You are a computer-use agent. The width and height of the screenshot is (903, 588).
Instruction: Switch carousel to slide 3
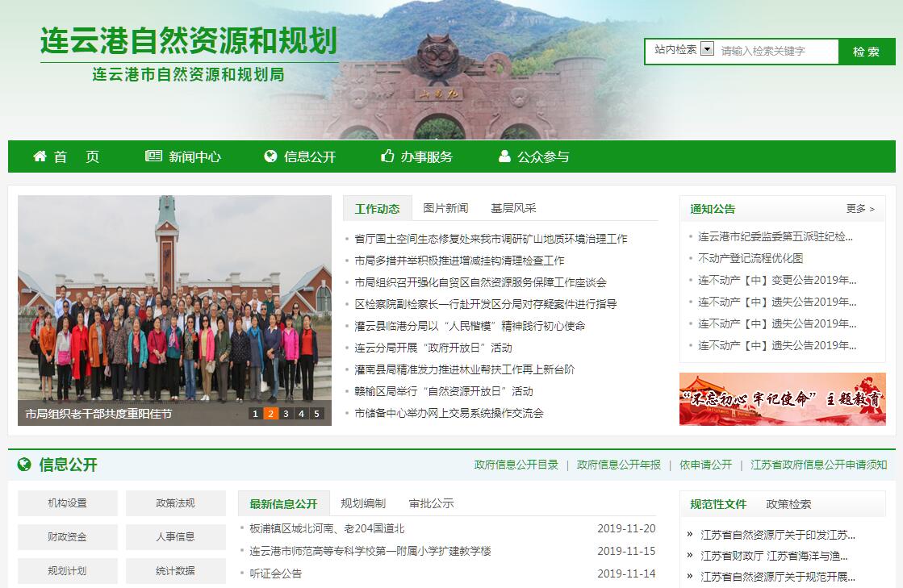286,414
